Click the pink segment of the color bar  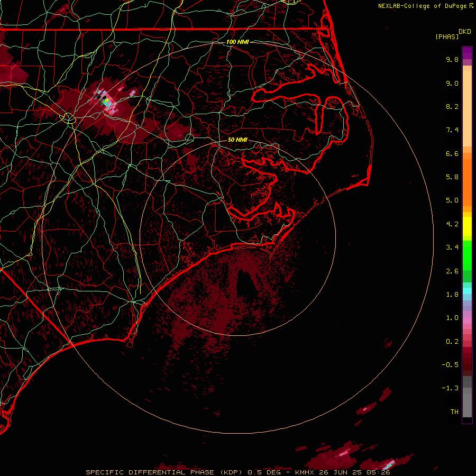pos(467,321)
